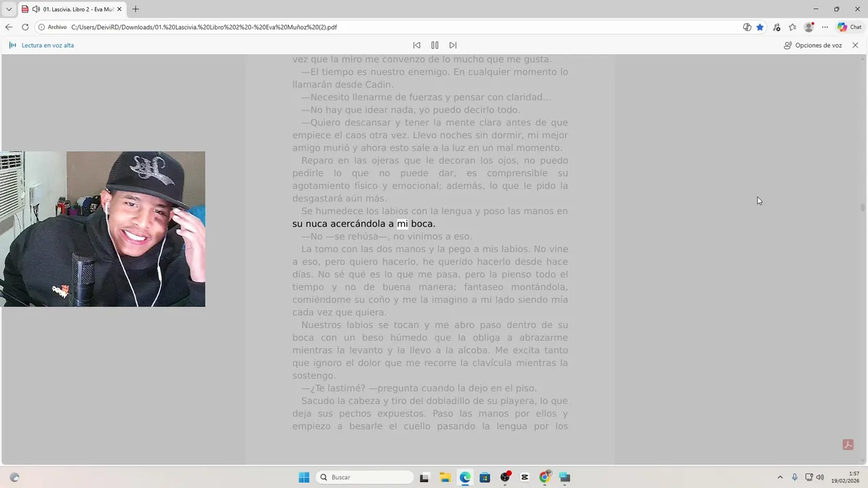The height and width of the screenshot is (488, 868).
Task: Pause the read aloud playback
Action: click(x=435, y=45)
